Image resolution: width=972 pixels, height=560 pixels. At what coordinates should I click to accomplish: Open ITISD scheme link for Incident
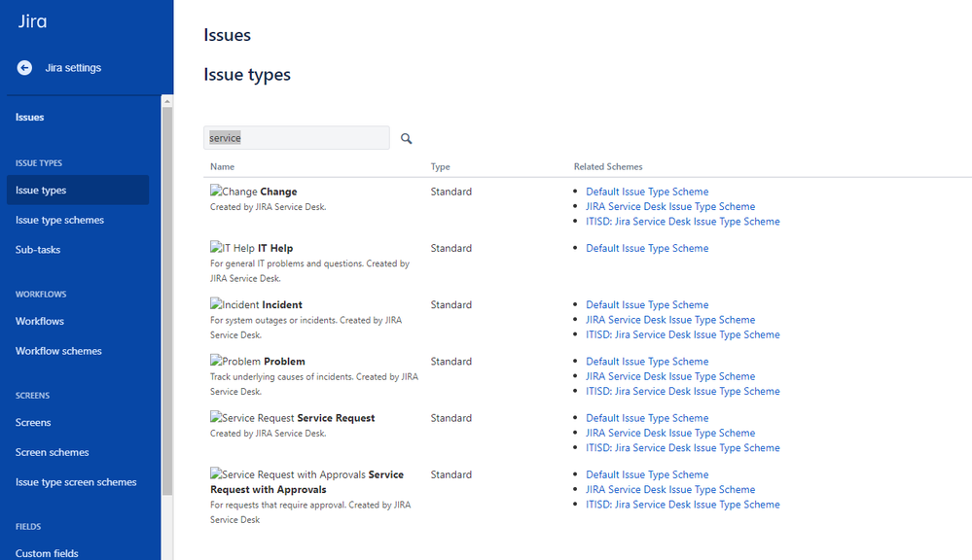682,334
